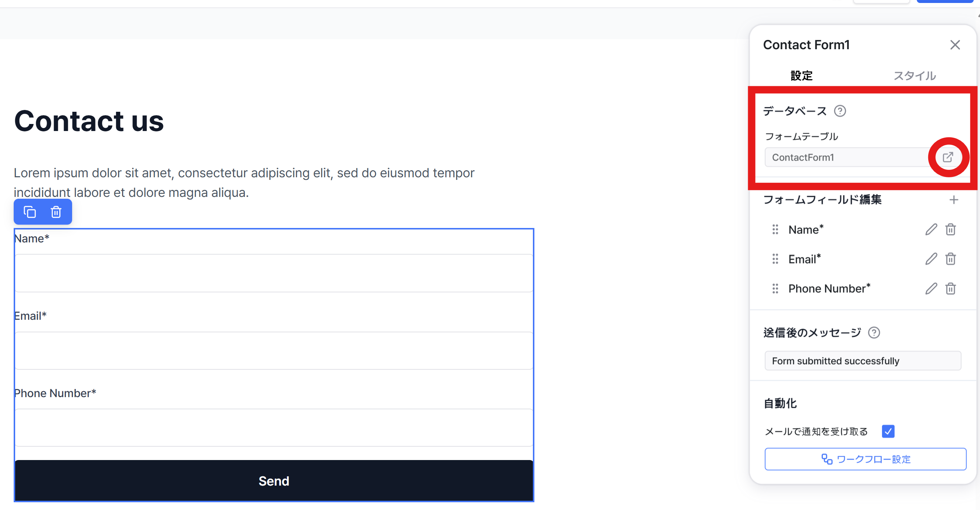
Task: Show help for 送信後のメッセージ
Action: click(874, 333)
